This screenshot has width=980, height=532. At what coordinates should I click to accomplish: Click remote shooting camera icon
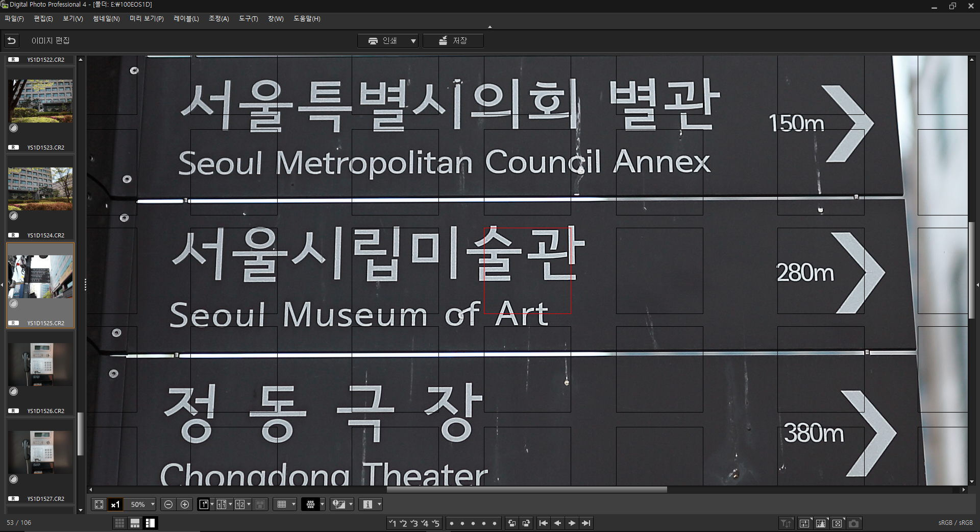[854, 523]
